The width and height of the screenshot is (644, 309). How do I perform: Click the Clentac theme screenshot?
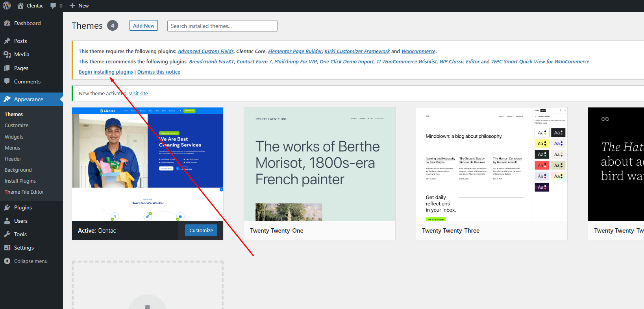pyautogui.click(x=148, y=164)
